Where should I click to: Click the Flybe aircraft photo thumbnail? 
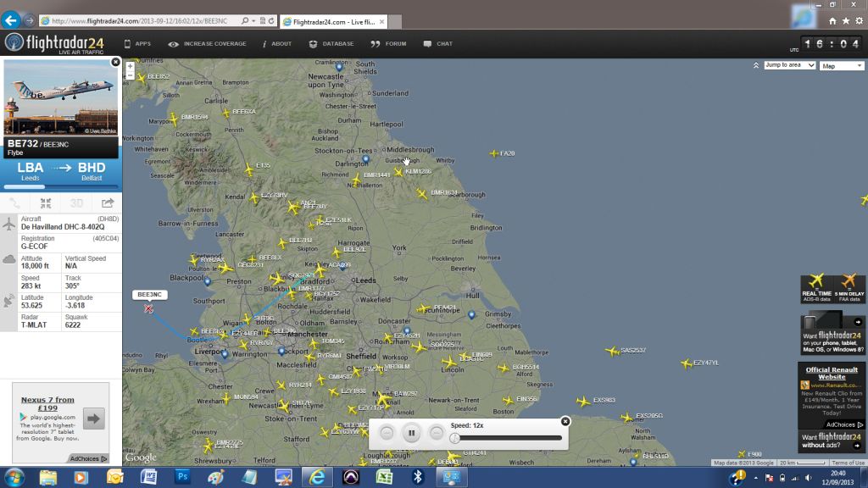[x=60, y=97]
